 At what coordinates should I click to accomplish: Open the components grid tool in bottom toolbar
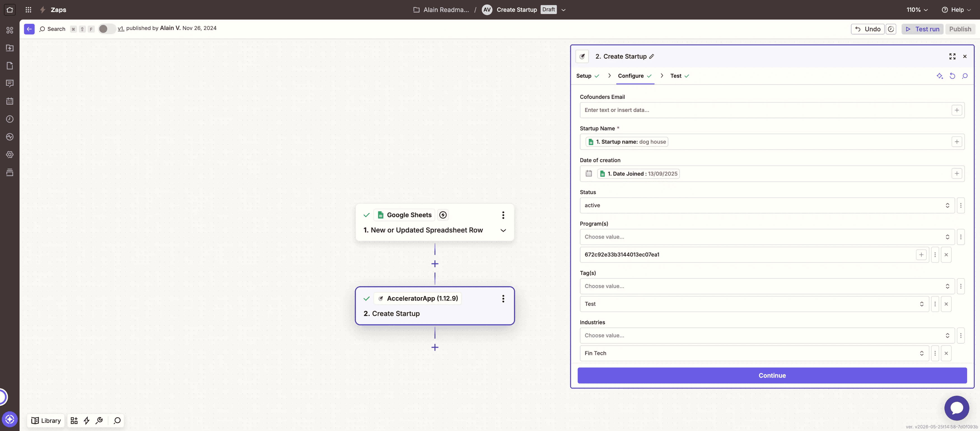tap(74, 420)
